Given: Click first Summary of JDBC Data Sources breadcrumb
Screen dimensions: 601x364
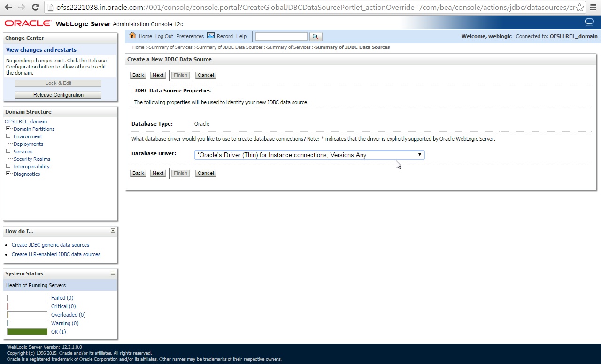Looking at the screenshot, I should pos(230,47).
